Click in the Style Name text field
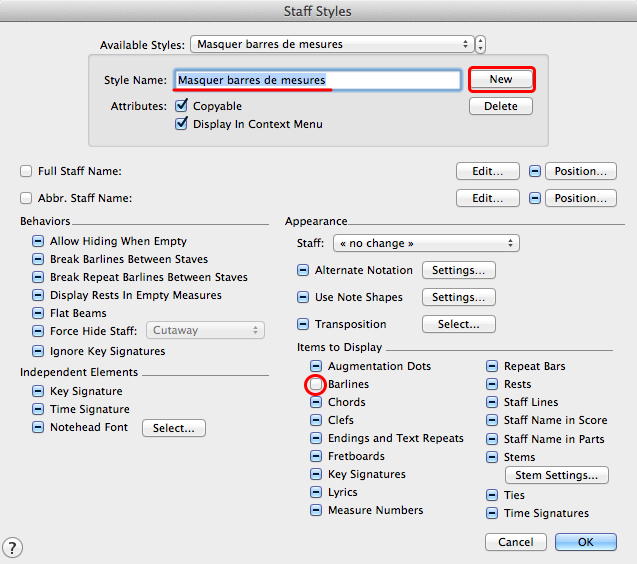This screenshot has height=564, width=637. tap(317, 80)
